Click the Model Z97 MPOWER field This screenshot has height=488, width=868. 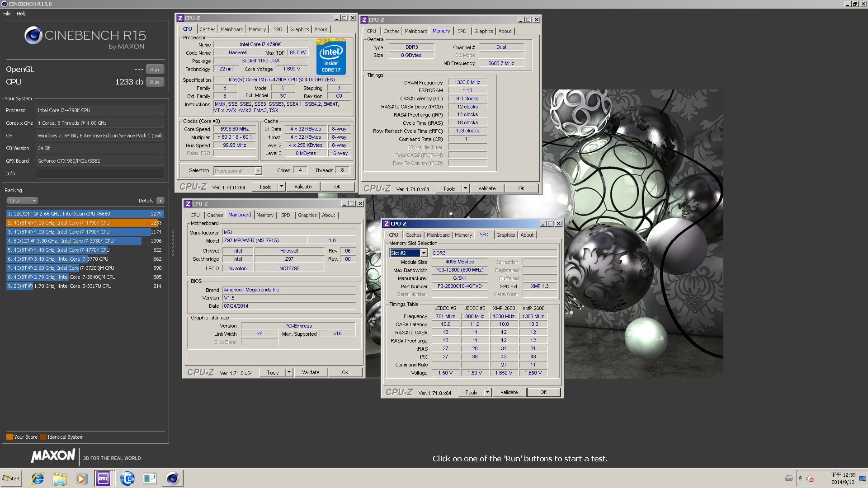(x=265, y=240)
